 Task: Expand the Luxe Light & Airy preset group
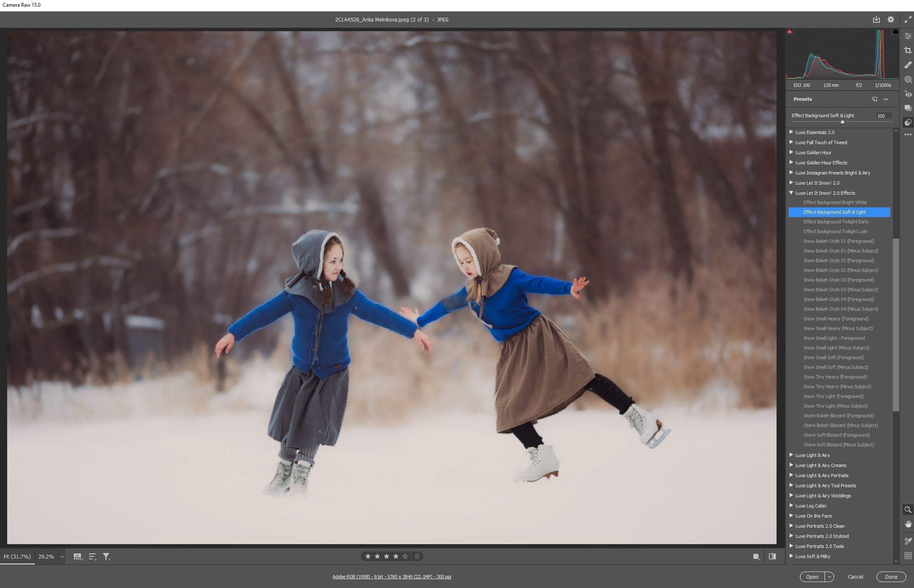[791, 455]
